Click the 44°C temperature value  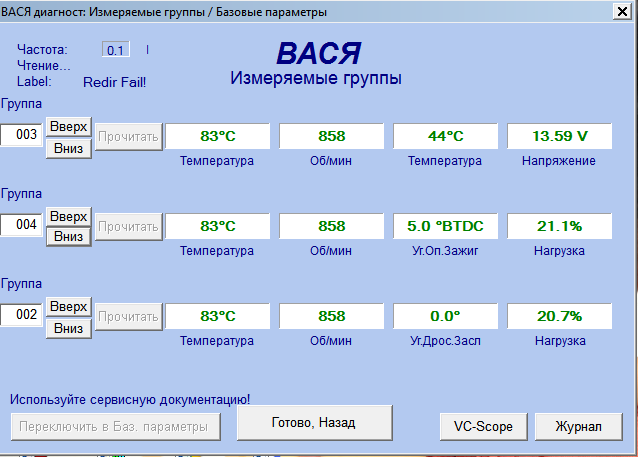tap(446, 136)
